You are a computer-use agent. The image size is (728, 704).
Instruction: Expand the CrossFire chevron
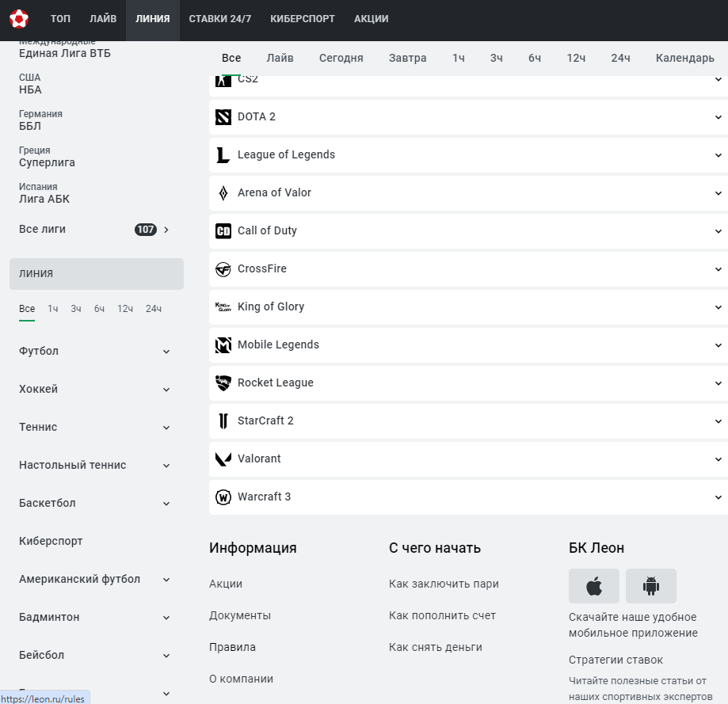pyautogui.click(x=718, y=269)
